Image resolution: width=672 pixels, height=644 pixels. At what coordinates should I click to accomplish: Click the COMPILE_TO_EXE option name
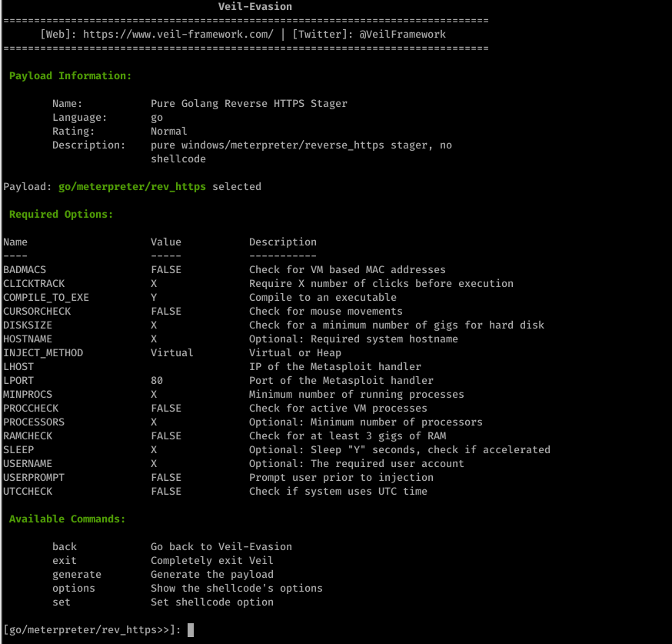pos(46,298)
